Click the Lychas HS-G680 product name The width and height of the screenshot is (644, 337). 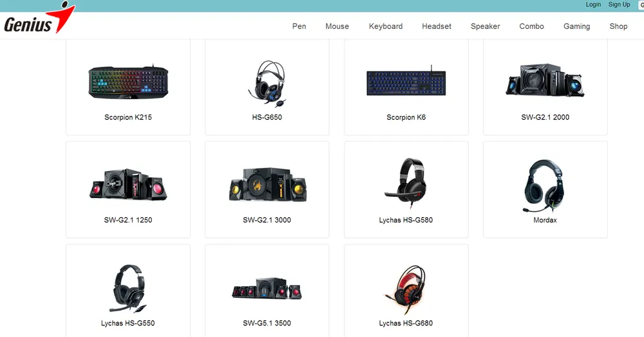coord(406,323)
